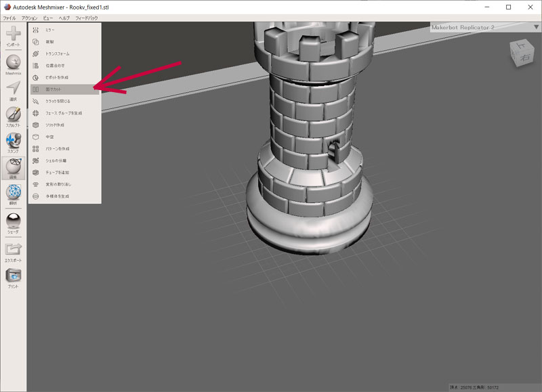The height and width of the screenshot is (392, 542).
Task: Click the Export (エクスポート) icon
Action: click(x=13, y=249)
